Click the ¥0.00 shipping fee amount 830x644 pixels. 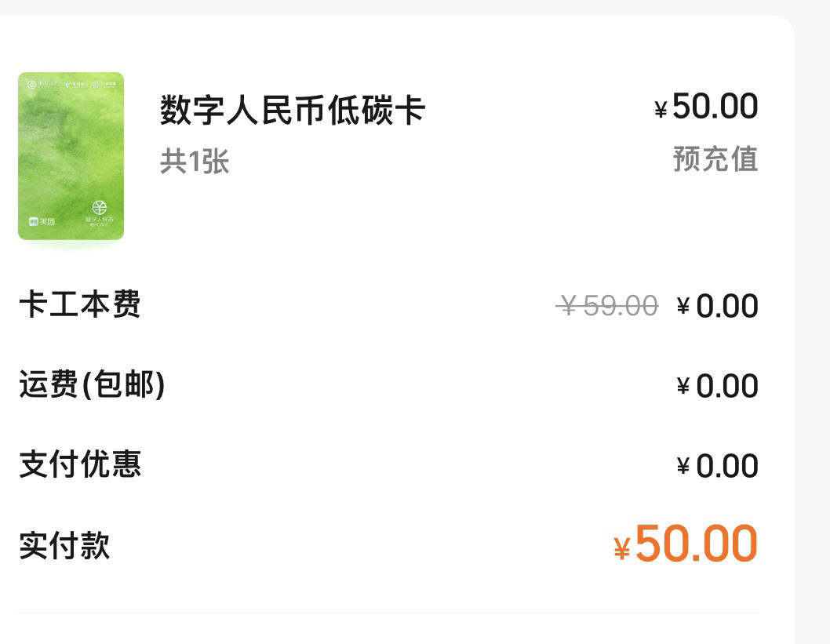point(718,386)
